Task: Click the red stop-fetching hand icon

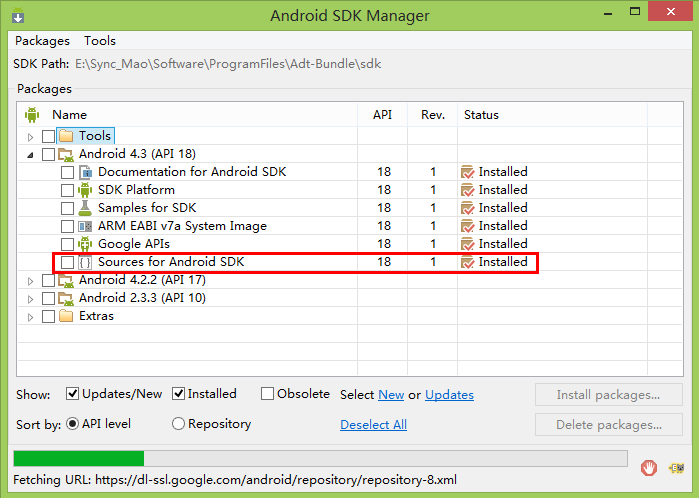Action: coord(649,468)
